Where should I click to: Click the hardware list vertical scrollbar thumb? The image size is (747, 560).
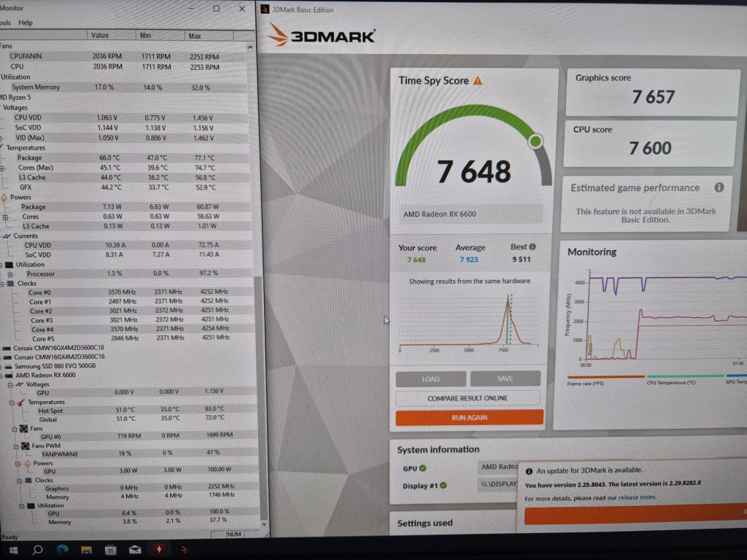pyautogui.click(x=259, y=397)
